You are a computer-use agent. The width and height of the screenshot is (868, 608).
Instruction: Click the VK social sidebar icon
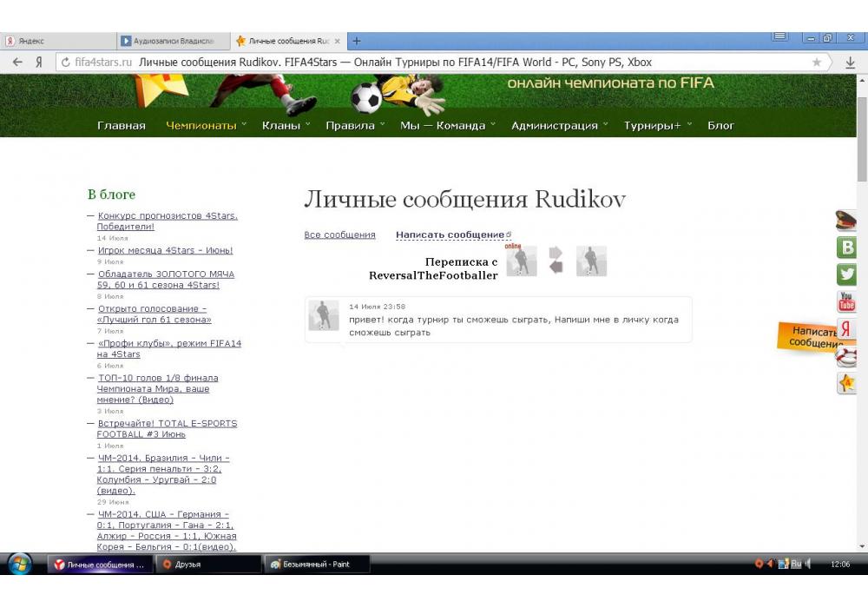tap(846, 247)
